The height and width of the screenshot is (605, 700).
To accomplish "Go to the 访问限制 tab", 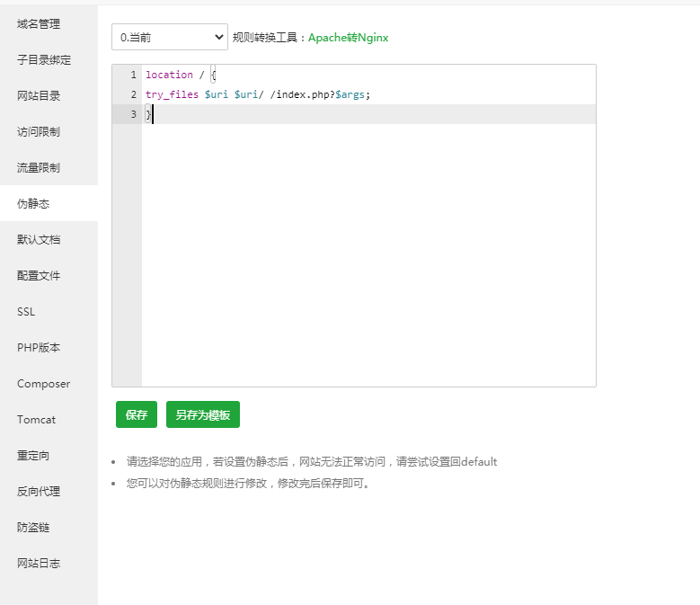I will click(x=39, y=131).
